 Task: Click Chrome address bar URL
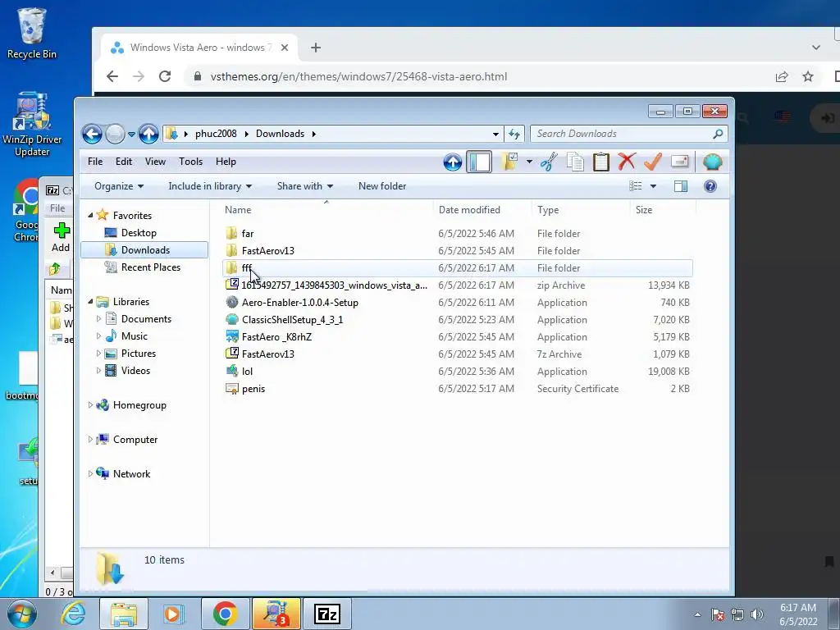pos(358,76)
